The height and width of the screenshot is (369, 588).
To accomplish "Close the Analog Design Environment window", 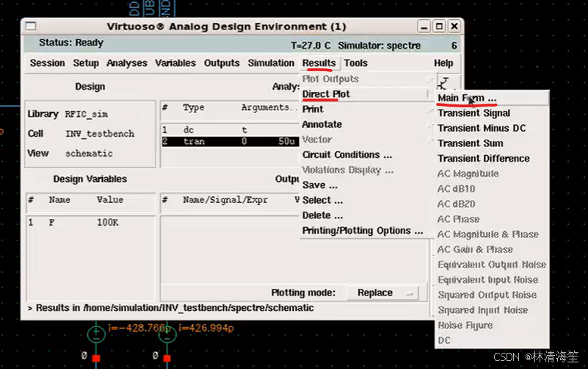I will 454,26.
